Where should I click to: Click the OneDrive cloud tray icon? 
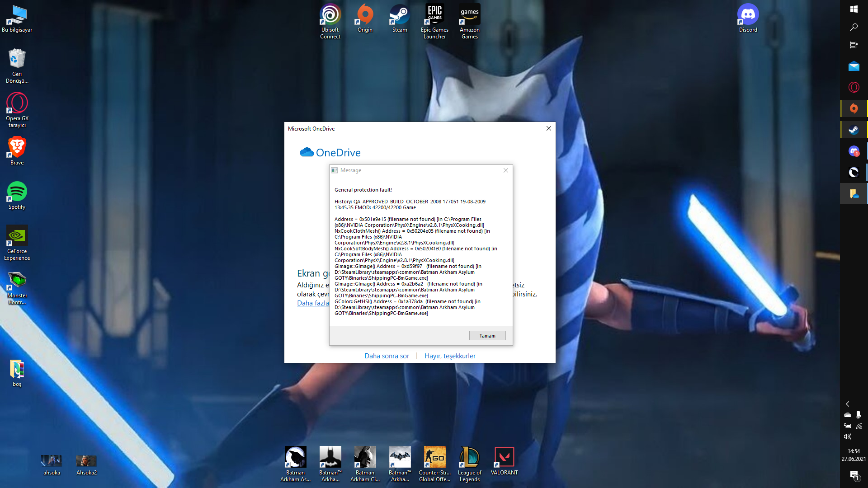tap(848, 415)
